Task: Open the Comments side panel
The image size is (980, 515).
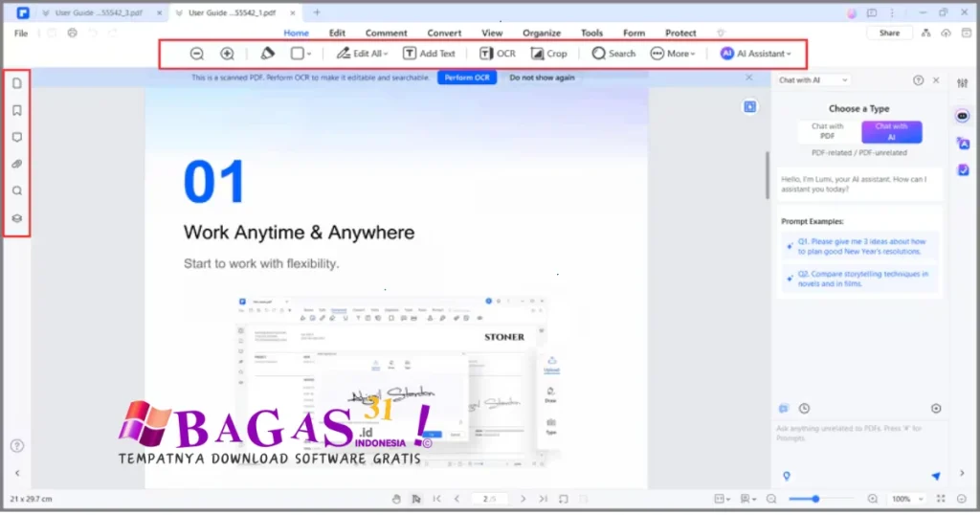Action: click(17, 138)
